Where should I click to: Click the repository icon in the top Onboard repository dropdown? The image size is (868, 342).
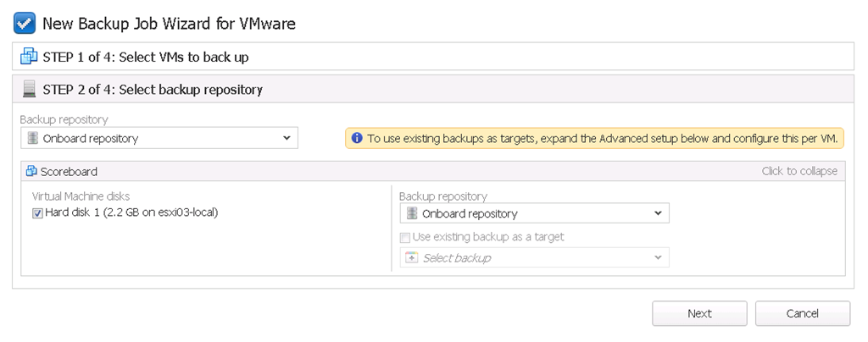(33, 138)
